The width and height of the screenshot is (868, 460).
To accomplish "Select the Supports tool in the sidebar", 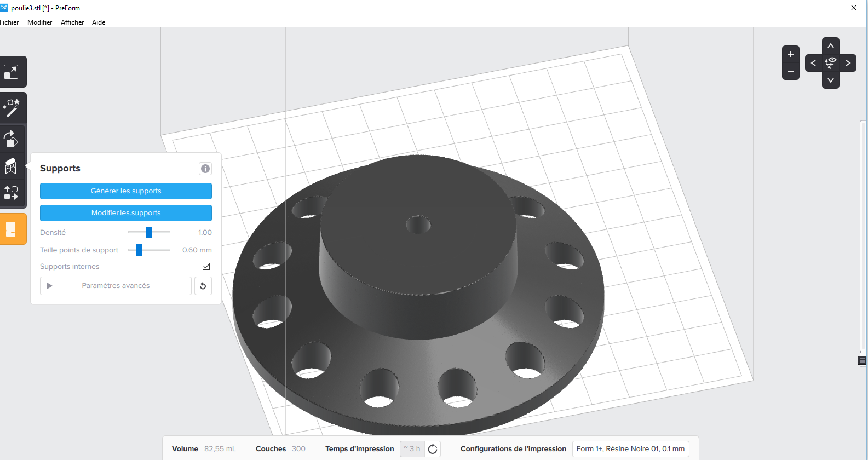I will click(x=11, y=166).
